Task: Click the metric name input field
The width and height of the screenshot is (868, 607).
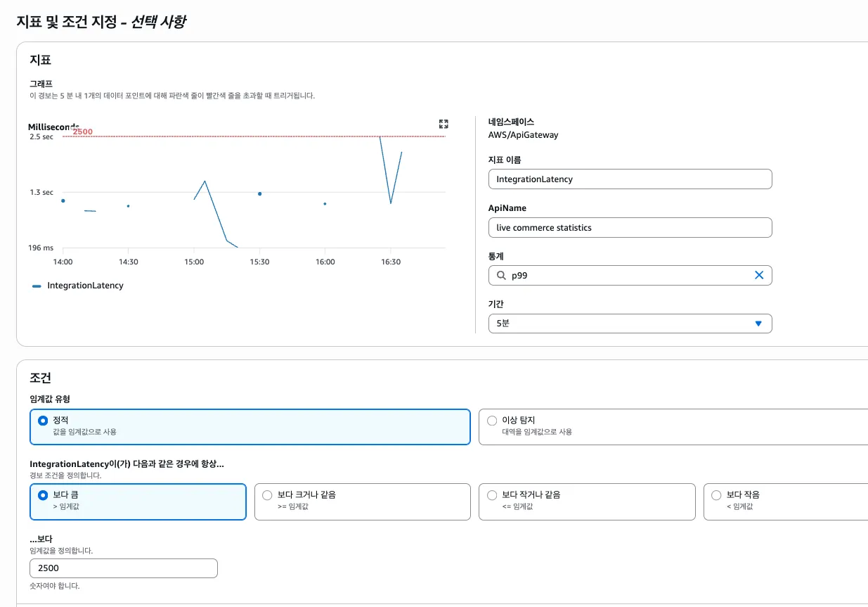Action: [630, 179]
